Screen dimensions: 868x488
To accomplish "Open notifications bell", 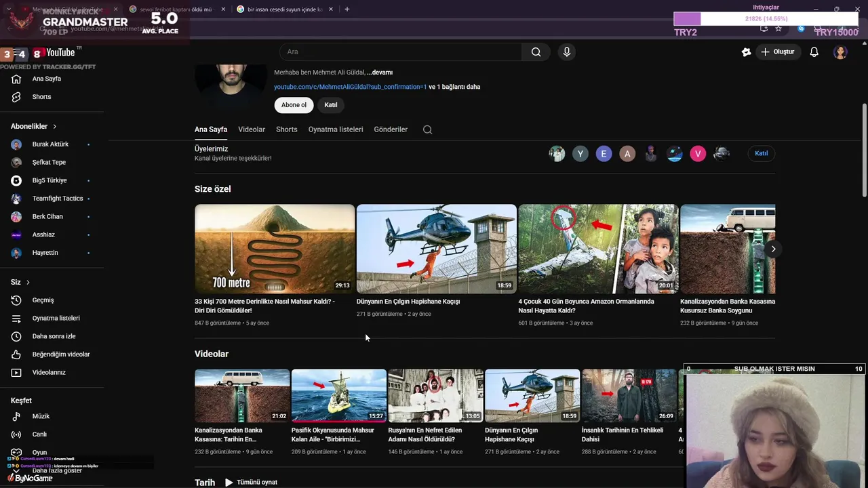I will (x=814, y=52).
